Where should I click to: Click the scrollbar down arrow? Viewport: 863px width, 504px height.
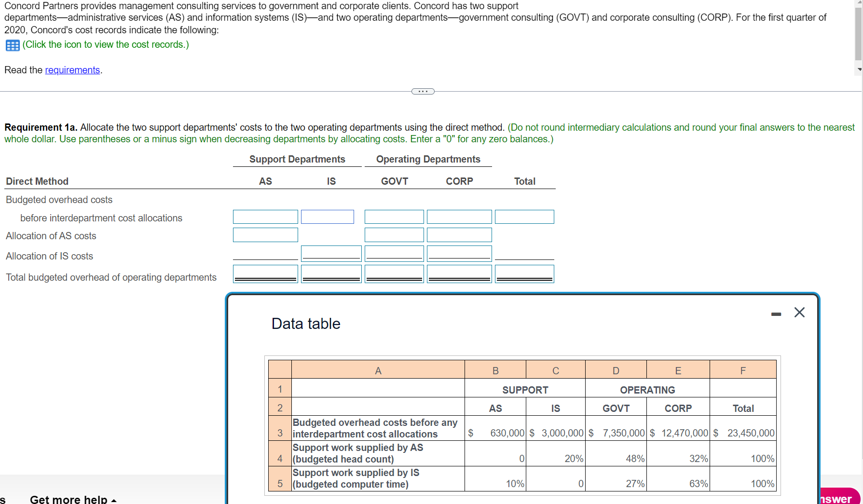click(858, 69)
